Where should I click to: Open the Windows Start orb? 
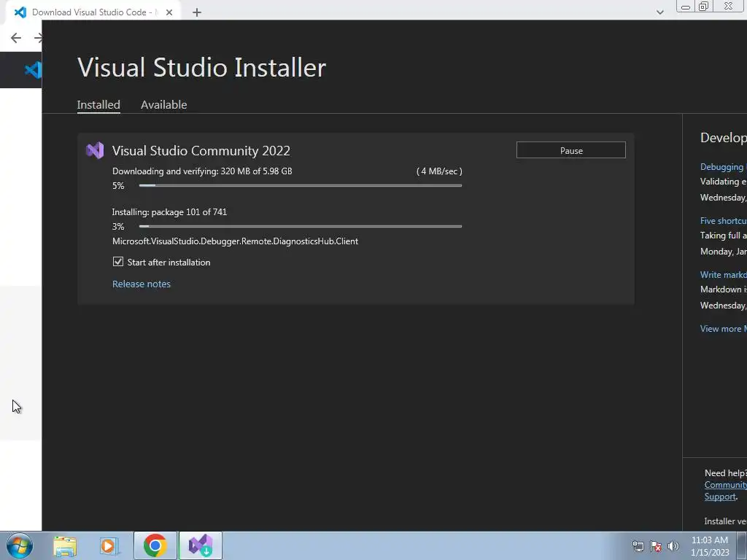pos(19,545)
